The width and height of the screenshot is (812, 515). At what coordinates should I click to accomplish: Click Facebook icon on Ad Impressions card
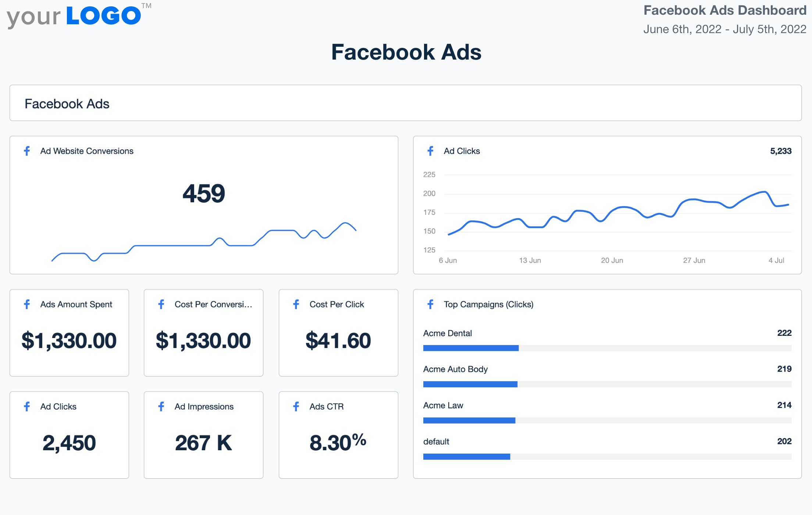(161, 406)
